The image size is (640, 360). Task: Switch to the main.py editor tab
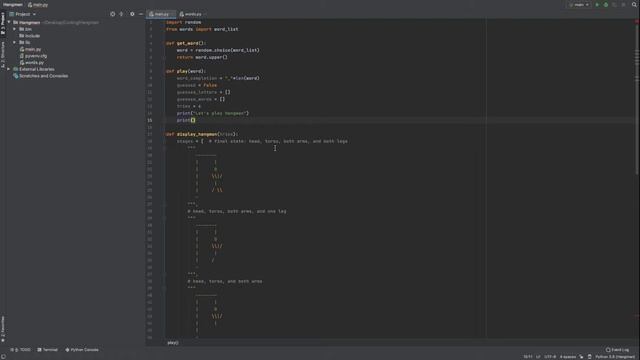coord(161,14)
